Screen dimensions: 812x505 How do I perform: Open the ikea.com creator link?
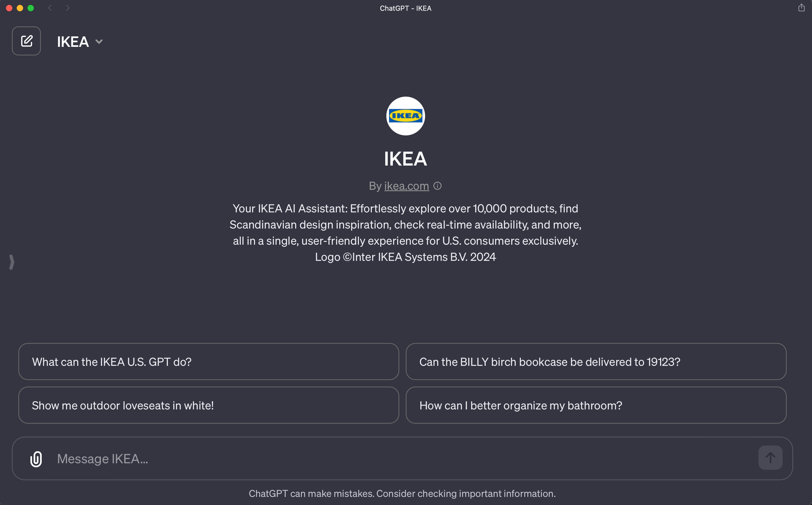406,186
